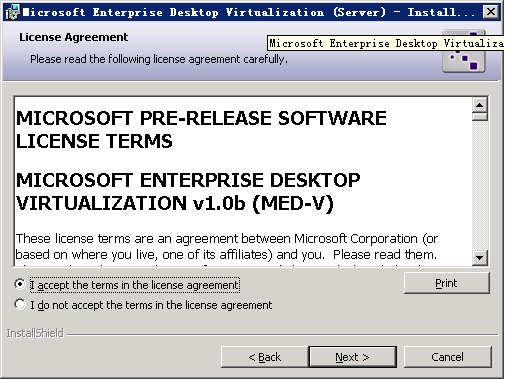
Task: Click the MED-V v1.0b heading in license
Action: [188, 192]
